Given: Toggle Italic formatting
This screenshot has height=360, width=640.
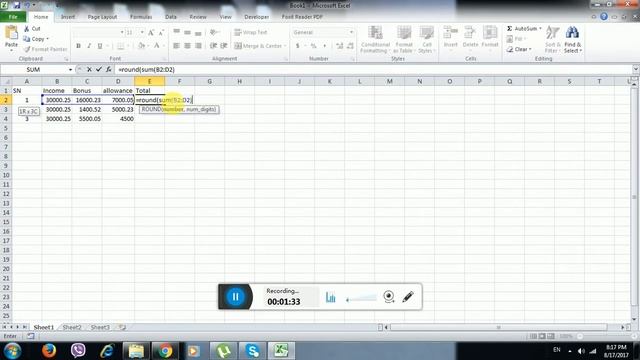Looking at the screenshot, I should tap(89, 46).
